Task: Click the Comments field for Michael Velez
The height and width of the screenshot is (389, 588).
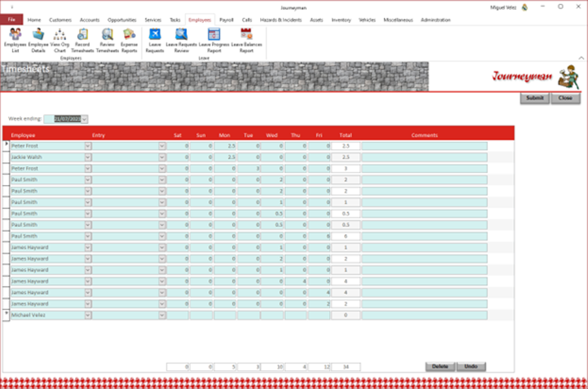Action: tap(425, 315)
